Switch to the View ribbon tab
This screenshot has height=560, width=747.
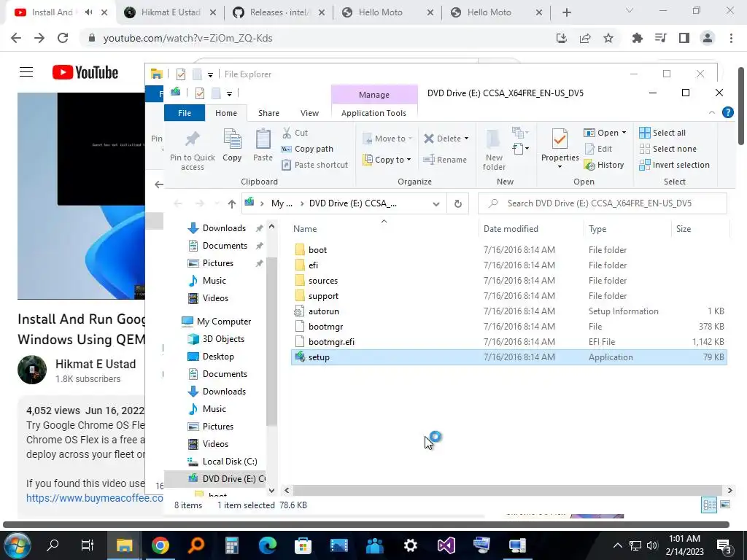click(309, 113)
